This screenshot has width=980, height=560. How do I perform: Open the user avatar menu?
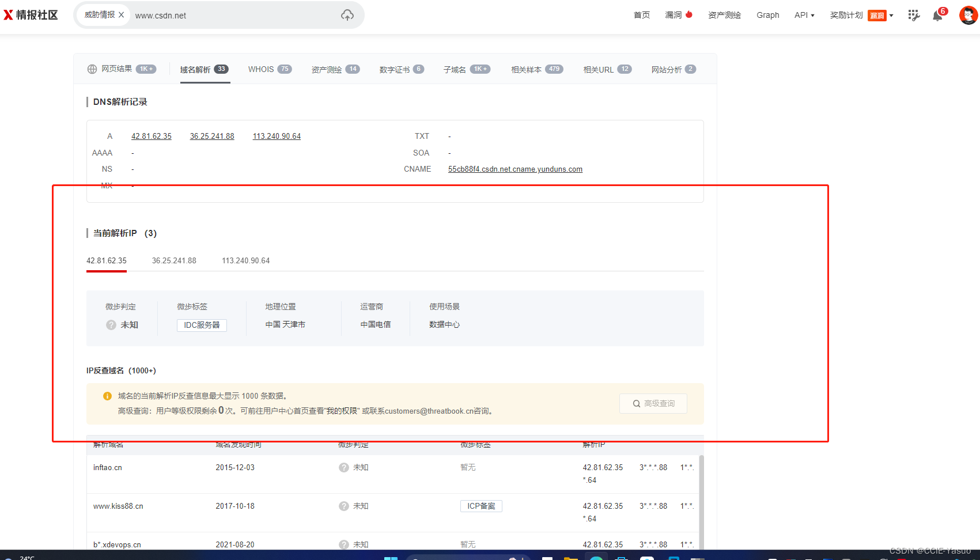tap(968, 15)
